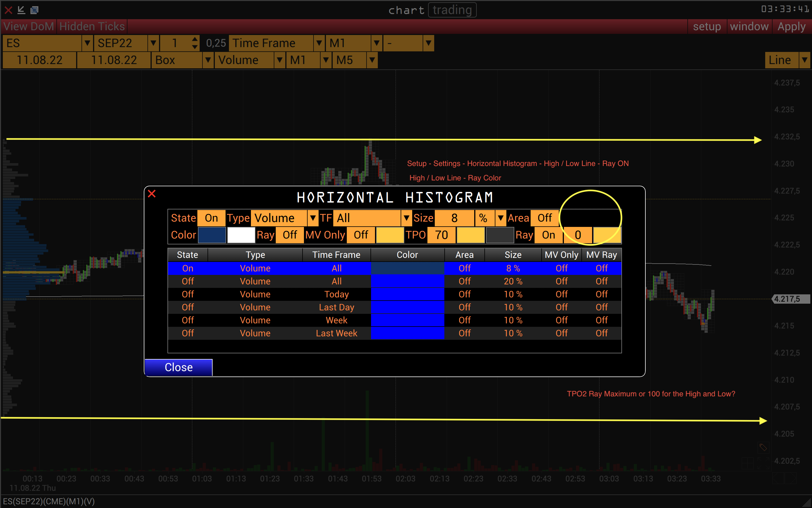
Task: Open the M1 period dropdown in top row
Action: (x=377, y=43)
